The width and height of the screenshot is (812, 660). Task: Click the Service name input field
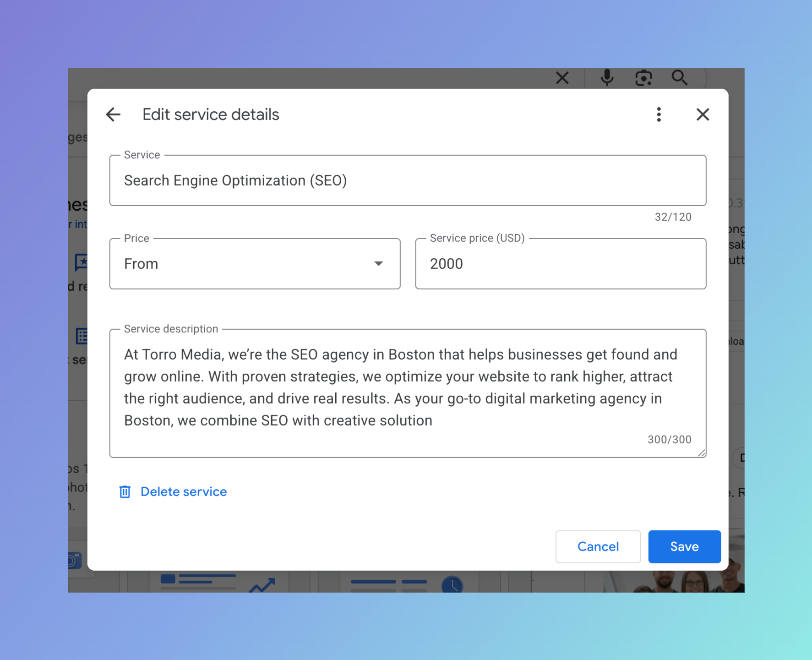coord(408,180)
